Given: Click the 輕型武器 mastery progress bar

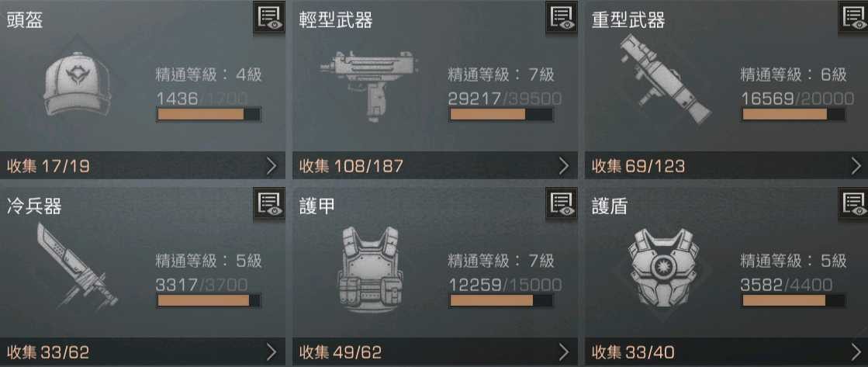Looking at the screenshot, I should [x=502, y=115].
